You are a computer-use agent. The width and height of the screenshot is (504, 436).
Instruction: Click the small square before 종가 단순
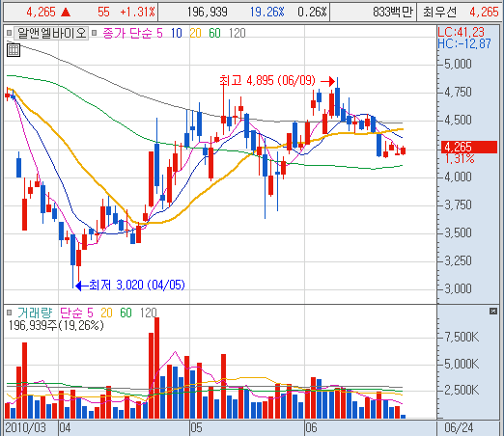click(x=95, y=33)
